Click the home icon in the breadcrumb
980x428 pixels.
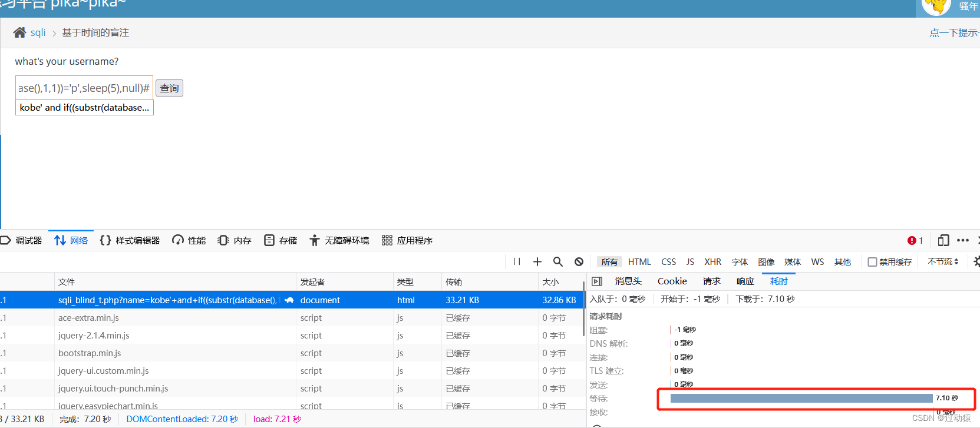click(19, 32)
